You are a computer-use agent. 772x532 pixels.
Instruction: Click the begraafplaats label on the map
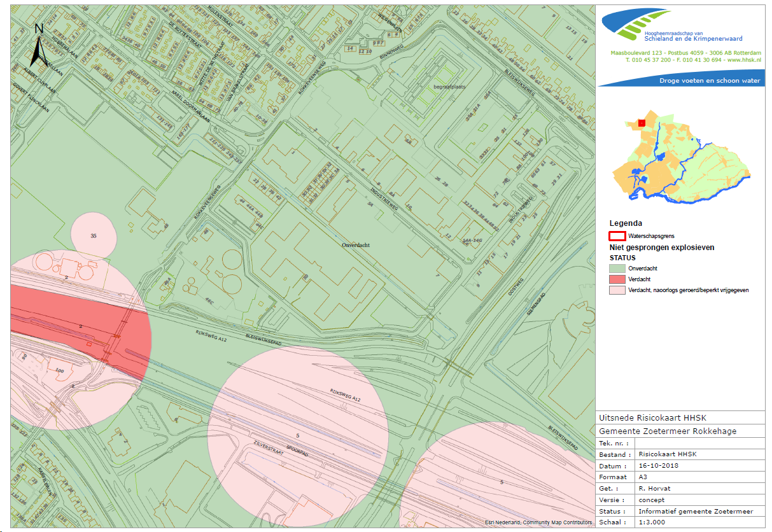pos(446,86)
